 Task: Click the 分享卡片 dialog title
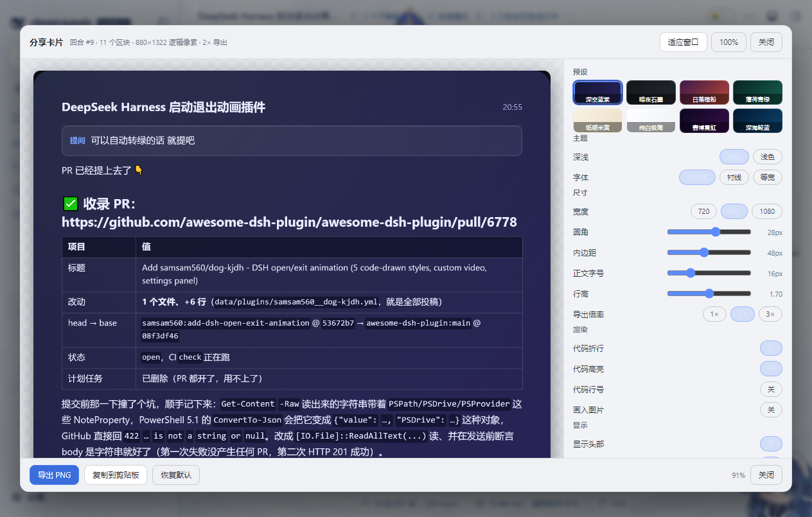46,42
